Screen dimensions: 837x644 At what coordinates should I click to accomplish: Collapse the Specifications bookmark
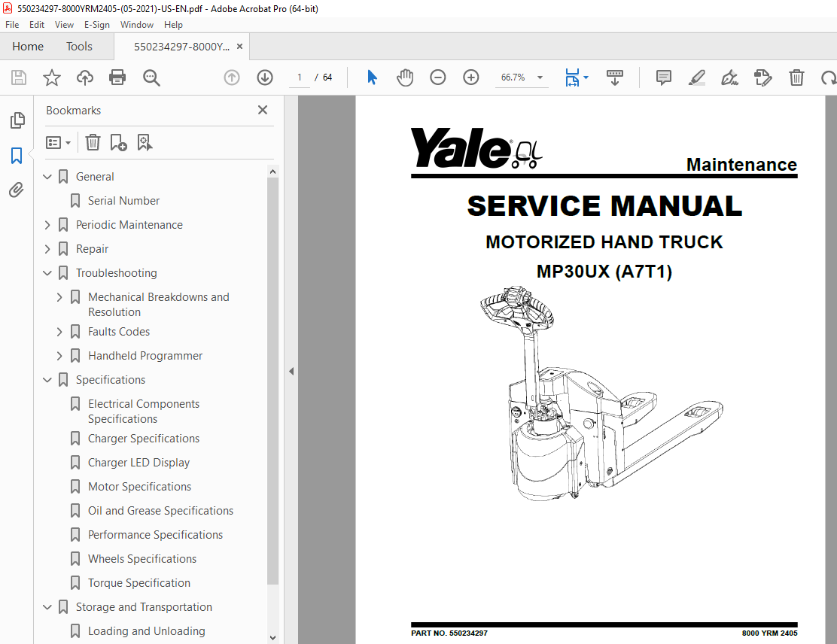(47, 380)
